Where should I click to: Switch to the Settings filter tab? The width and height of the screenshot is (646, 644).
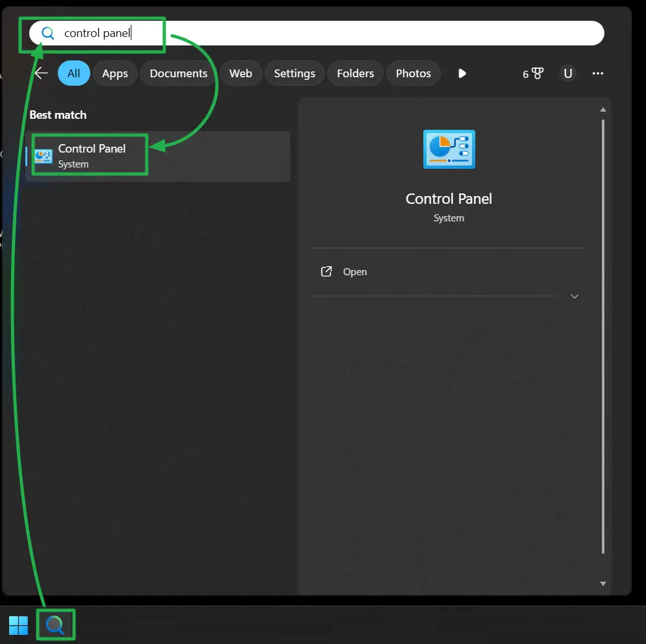[295, 73]
